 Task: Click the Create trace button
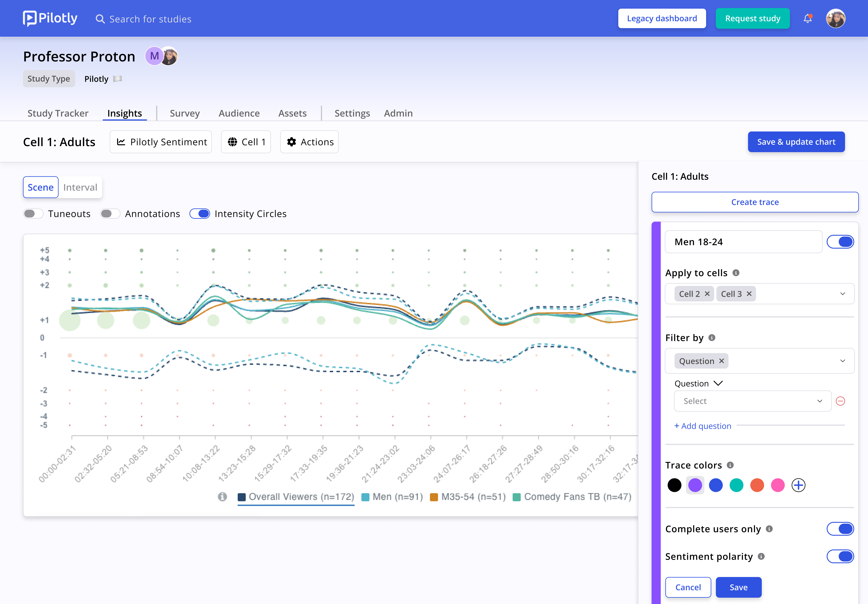[755, 202]
